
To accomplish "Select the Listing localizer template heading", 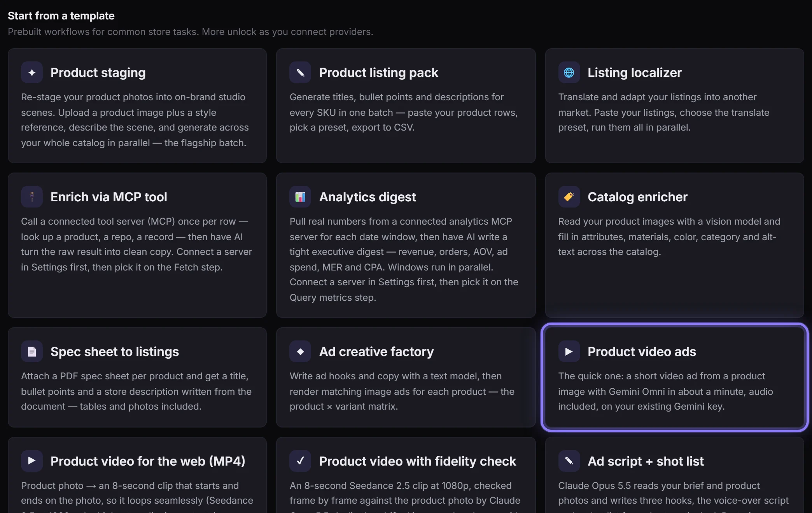I will [635, 73].
